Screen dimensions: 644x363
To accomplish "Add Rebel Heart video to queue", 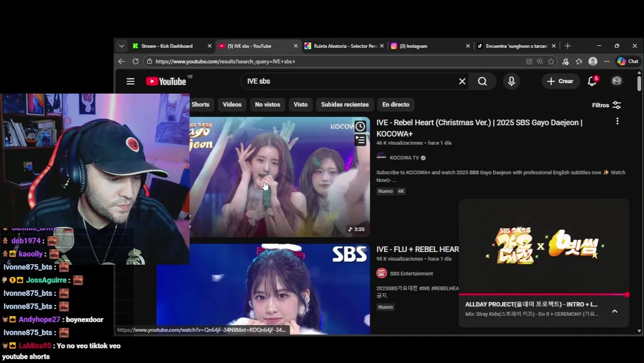I will point(360,140).
